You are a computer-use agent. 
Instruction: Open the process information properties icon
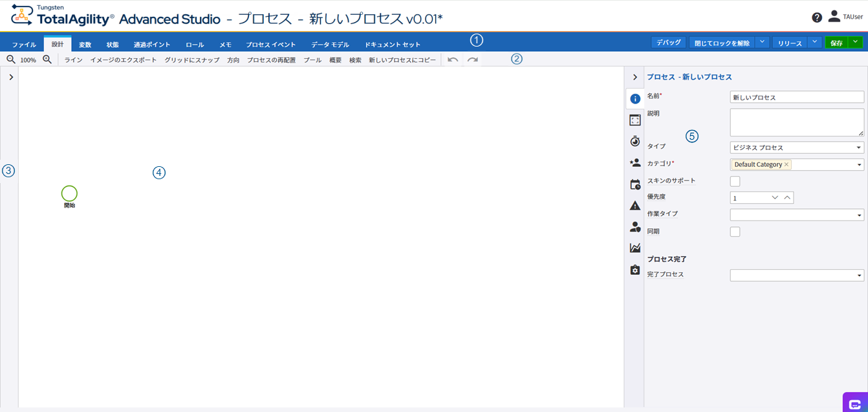(635, 98)
